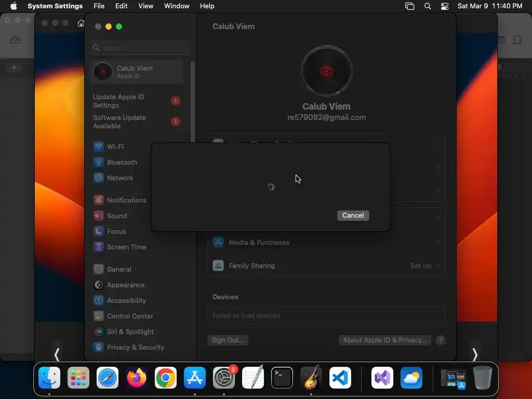Image resolution: width=532 pixels, height=399 pixels.
Task: Launch GarageBand from the Dock
Action: tap(311, 378)
